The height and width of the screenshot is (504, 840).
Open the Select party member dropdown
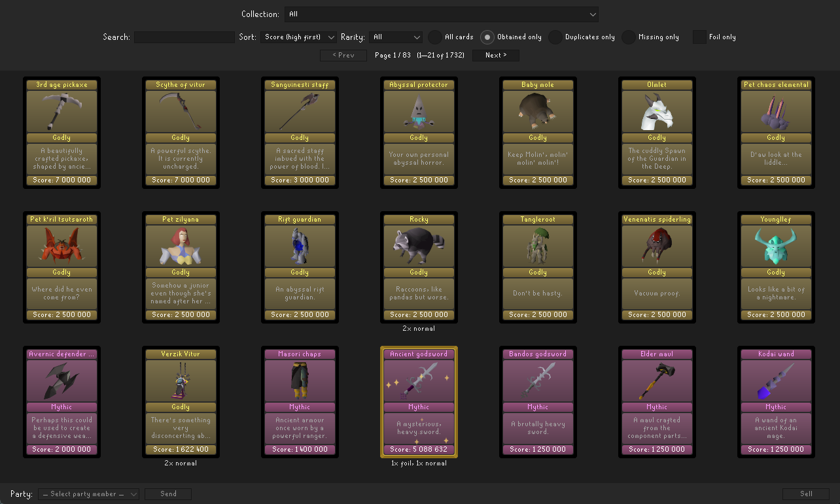tap(89, 494)
